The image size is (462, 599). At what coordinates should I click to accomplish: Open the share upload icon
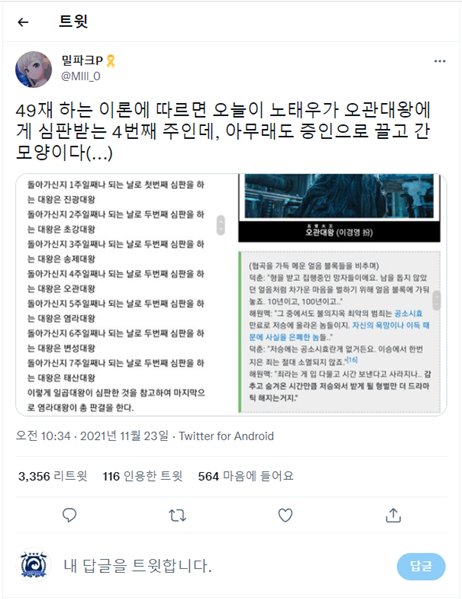393,515
